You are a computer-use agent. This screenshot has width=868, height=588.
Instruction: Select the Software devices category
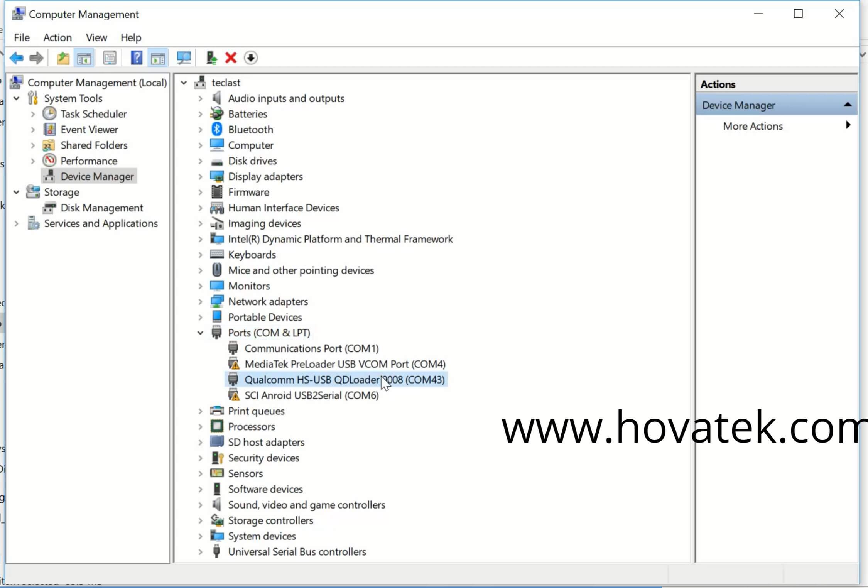[265, 489]
